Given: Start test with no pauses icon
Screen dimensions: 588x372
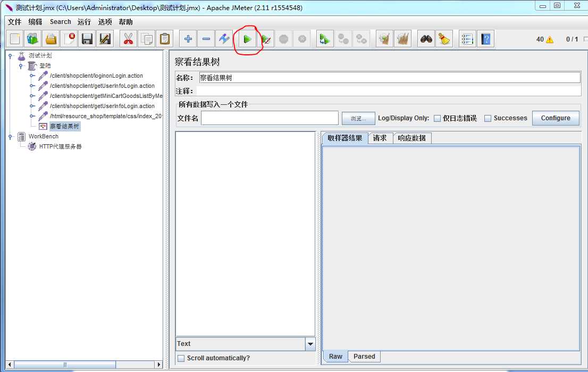Looking at the screenshot, I should click(x=266, y=39).
